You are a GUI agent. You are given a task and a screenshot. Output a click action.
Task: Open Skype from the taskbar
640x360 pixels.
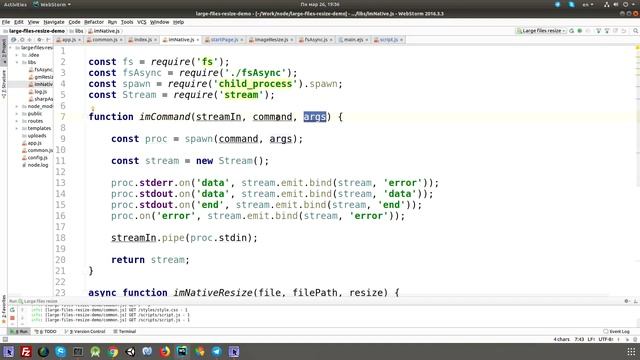tap(60, 351)
